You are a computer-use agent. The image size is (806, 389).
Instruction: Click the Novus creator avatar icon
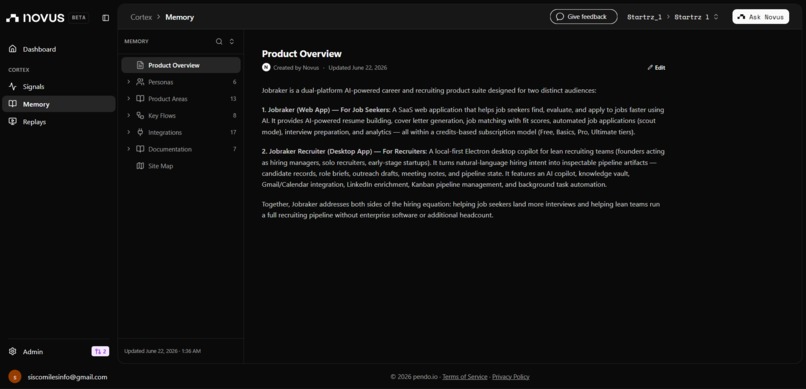266,67
